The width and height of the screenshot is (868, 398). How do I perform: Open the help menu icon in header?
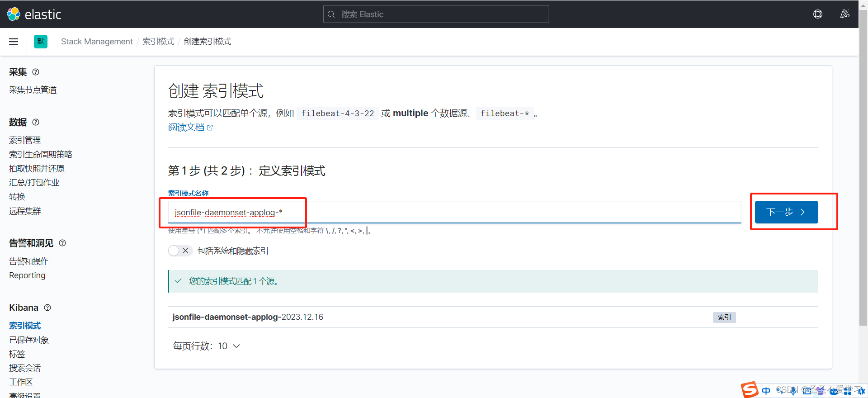click(x=818, y=14)
